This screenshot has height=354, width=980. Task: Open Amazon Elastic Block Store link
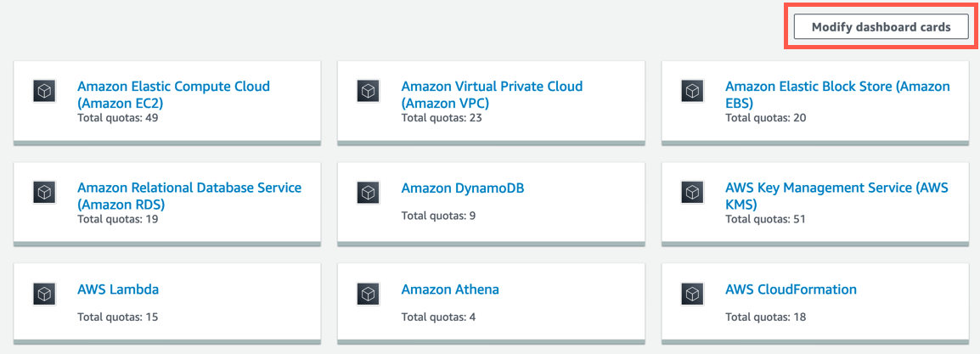click(x=837, y=94)
